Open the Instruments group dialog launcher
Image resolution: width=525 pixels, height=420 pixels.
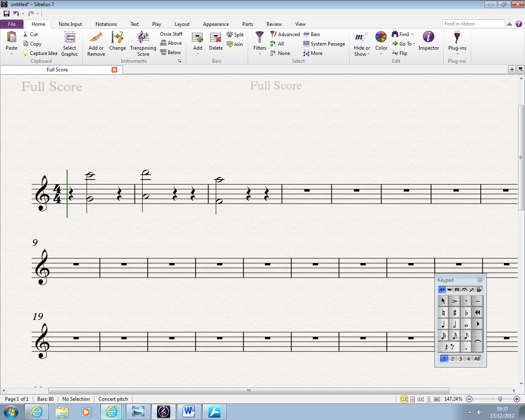[x=179, y=61]
